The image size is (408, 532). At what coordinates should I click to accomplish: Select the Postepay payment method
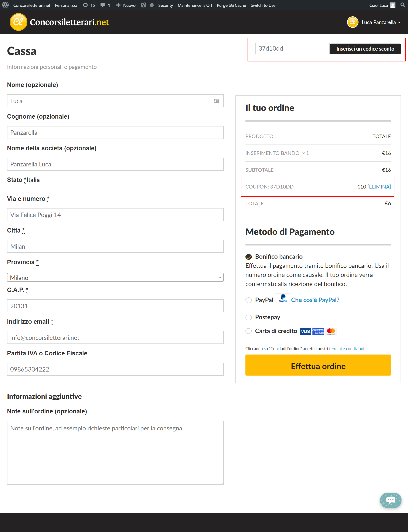click(x=248, y=317)
